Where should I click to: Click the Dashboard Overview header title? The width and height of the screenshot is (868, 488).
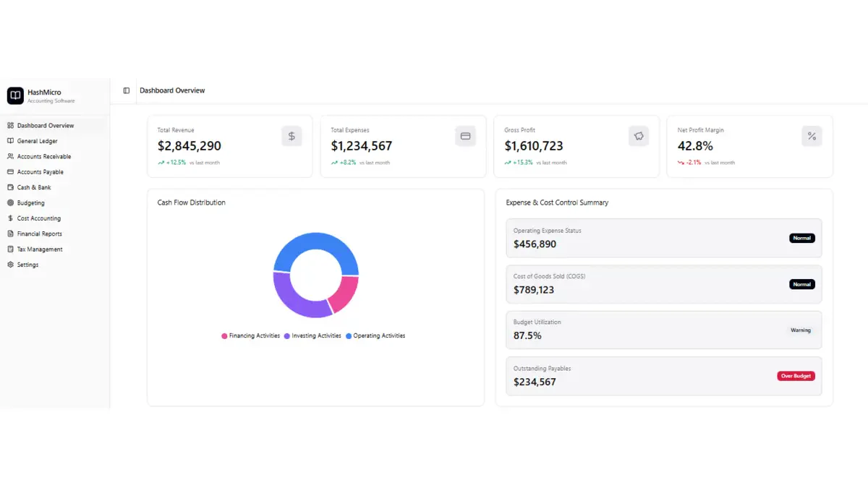pyautogui.click(x=172, y=90)
